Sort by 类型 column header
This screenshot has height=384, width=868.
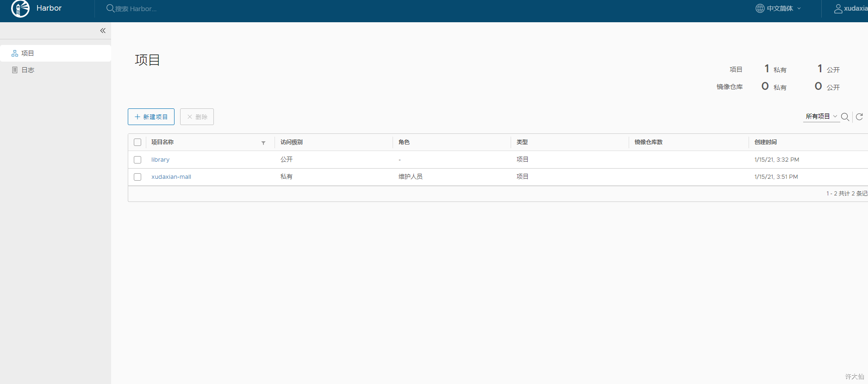[x=522, y=142]
